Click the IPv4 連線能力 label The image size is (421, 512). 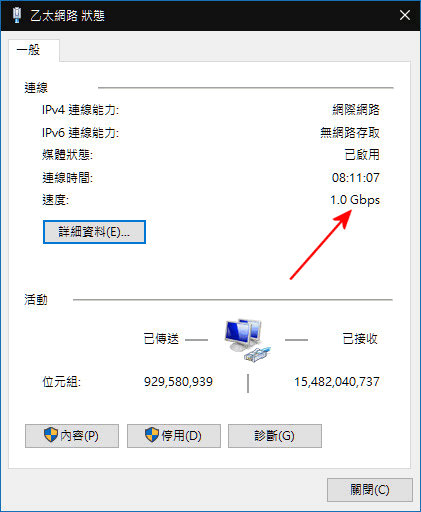click(80, 110)
